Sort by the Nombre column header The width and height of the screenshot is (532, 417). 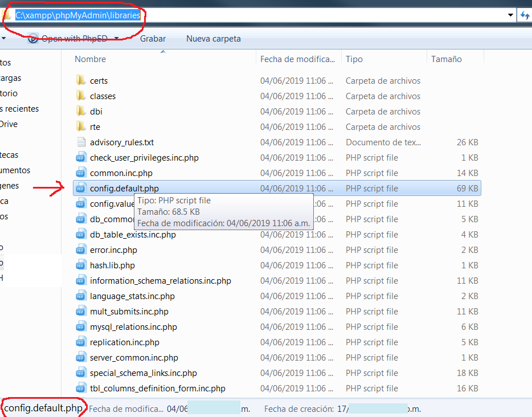(90, 59)
